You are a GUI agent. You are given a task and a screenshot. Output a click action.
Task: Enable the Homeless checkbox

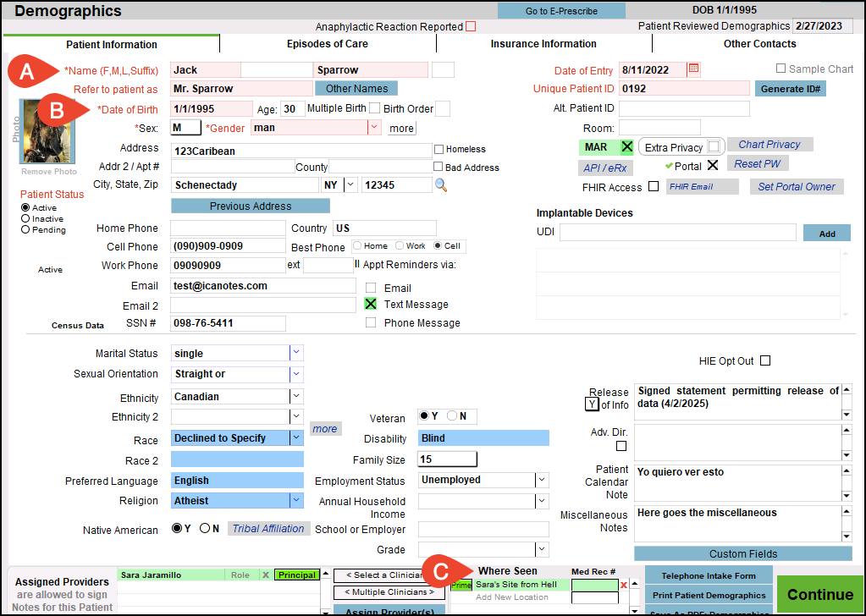point(439,149)
